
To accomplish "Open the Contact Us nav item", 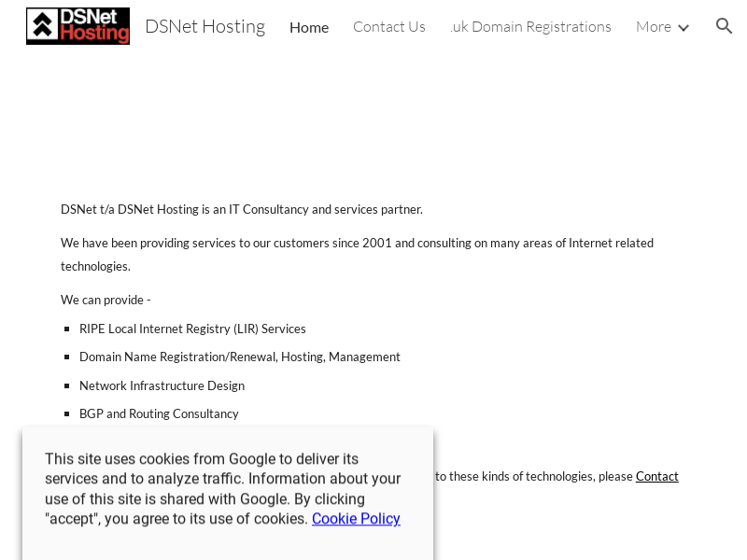I will coord(388,27).
